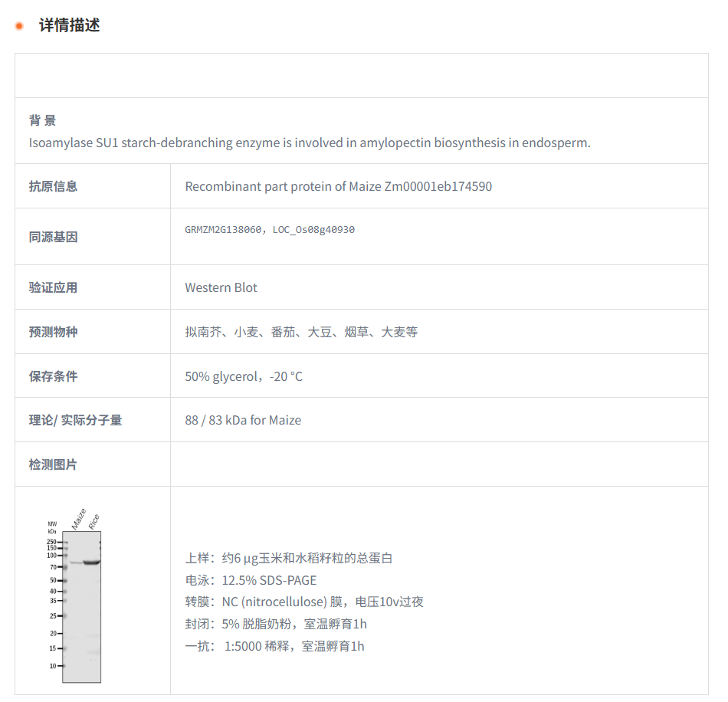Select the LOC_Os08g40930 gene ID
Image resolution: width=728 pixels, height=702 pixels.
click(x=313, y=229)
